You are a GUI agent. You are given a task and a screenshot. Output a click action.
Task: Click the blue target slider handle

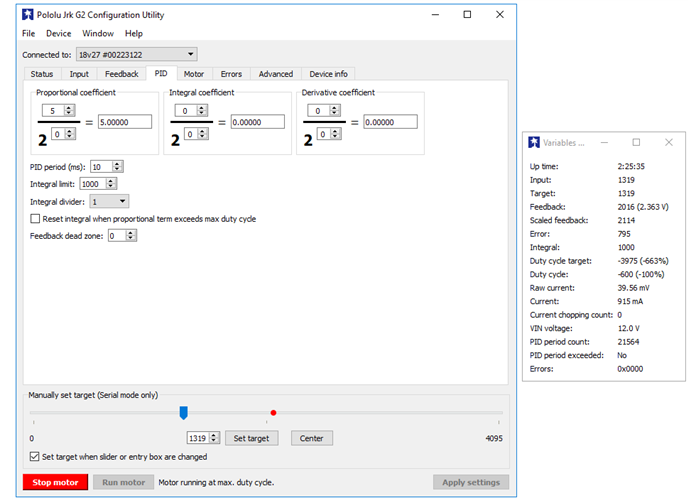point(183,412)
